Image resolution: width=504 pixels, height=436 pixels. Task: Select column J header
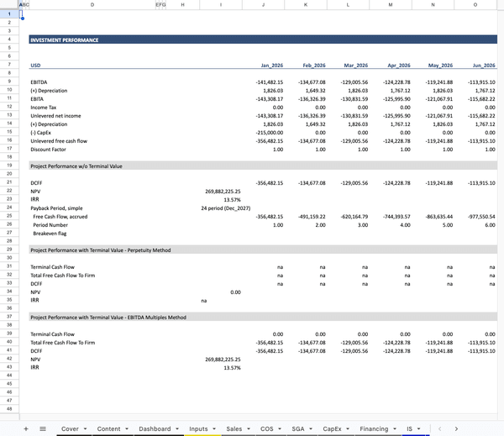pyautogui.click(x=263, y=5)
